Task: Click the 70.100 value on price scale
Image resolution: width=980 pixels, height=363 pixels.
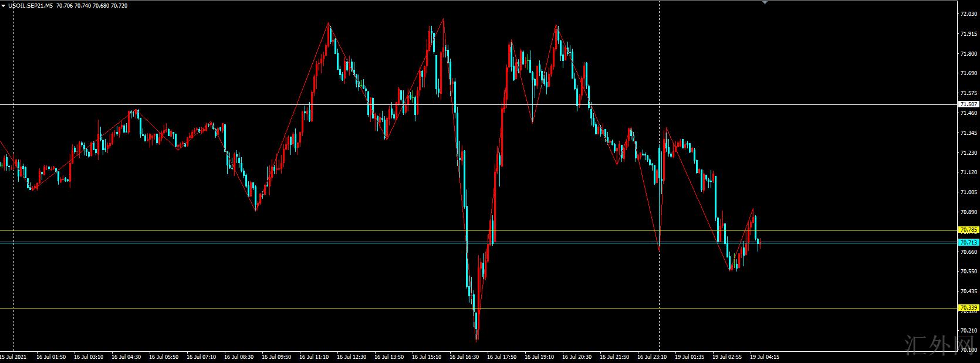Action: pyautogui.click(x=968, y=350)
